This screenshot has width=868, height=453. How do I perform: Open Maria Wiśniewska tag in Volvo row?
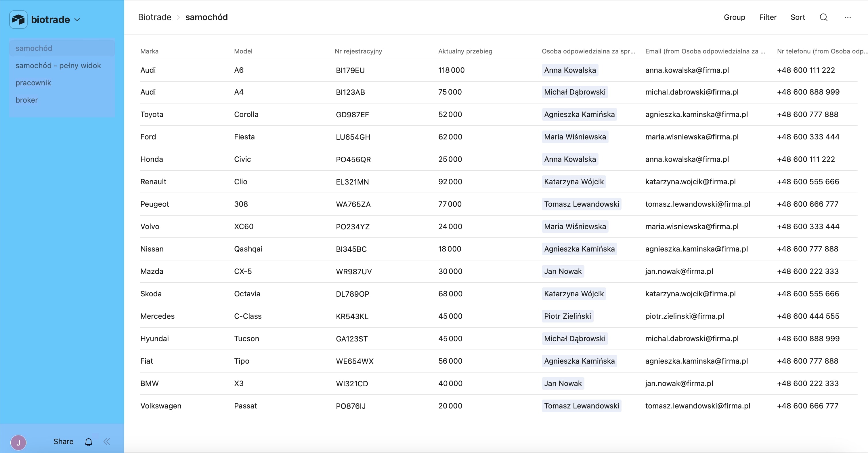(x=575, y=226)
